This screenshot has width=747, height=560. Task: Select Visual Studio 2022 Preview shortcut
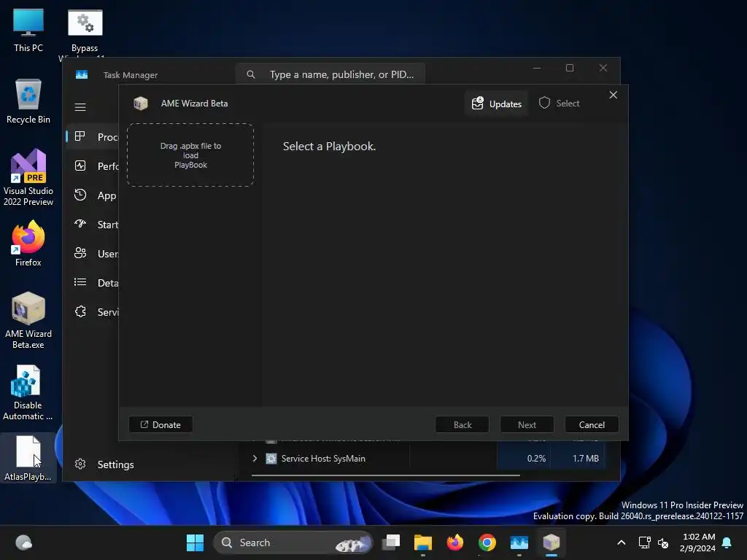pyautogui.click(x=28, y=177)
